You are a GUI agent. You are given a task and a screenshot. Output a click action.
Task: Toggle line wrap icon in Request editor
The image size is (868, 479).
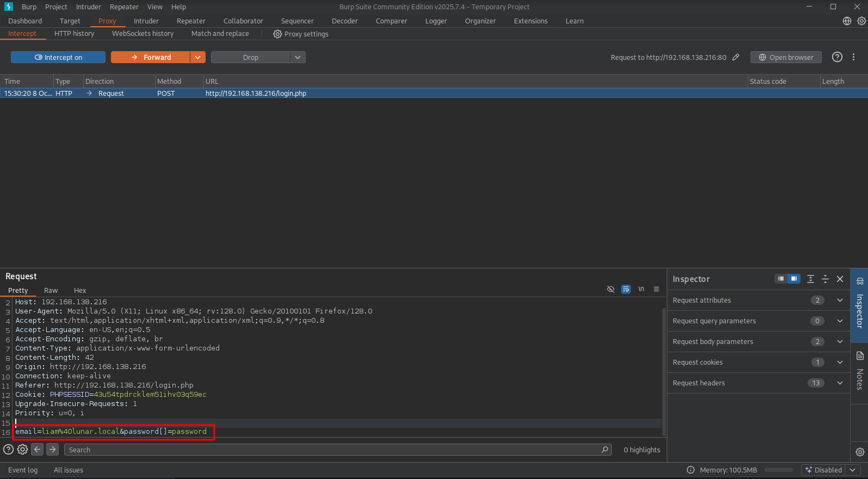pyautogui.click(x=626, y=289)
